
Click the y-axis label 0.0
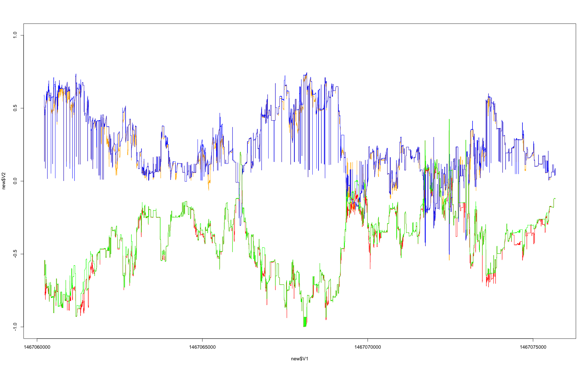click(14, 181)
